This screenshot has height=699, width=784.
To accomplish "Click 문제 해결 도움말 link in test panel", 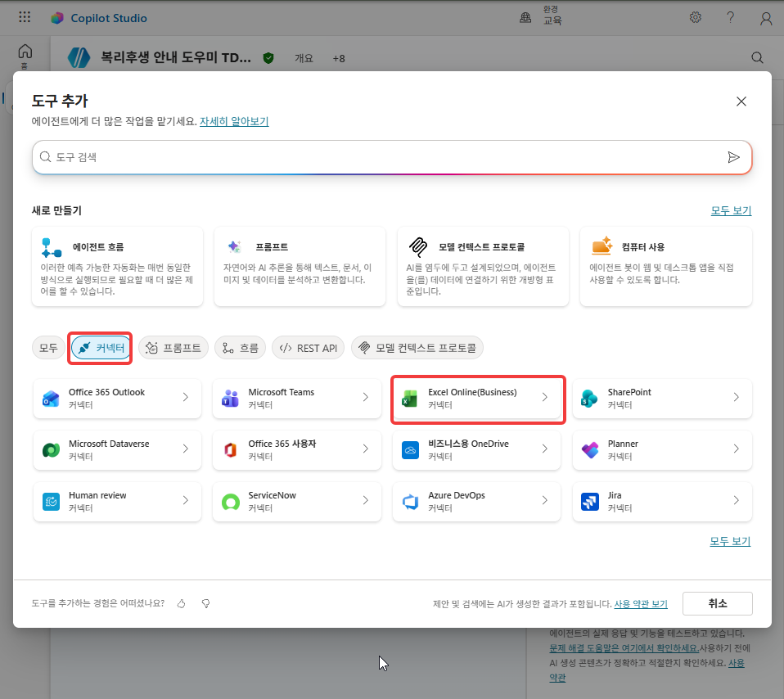I will 624,648.
